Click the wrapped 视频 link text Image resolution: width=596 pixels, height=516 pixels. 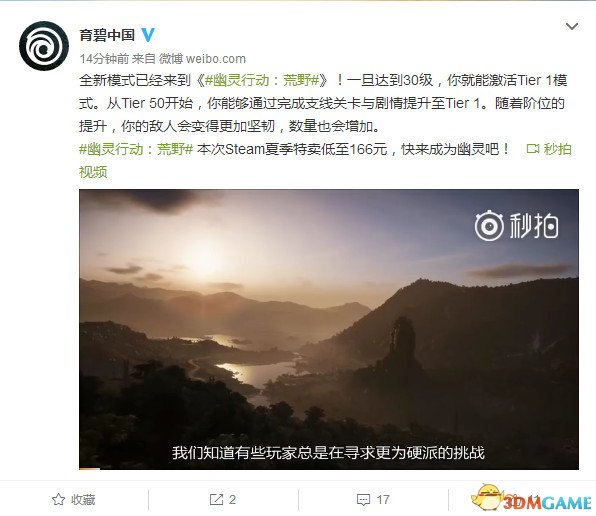93,172
